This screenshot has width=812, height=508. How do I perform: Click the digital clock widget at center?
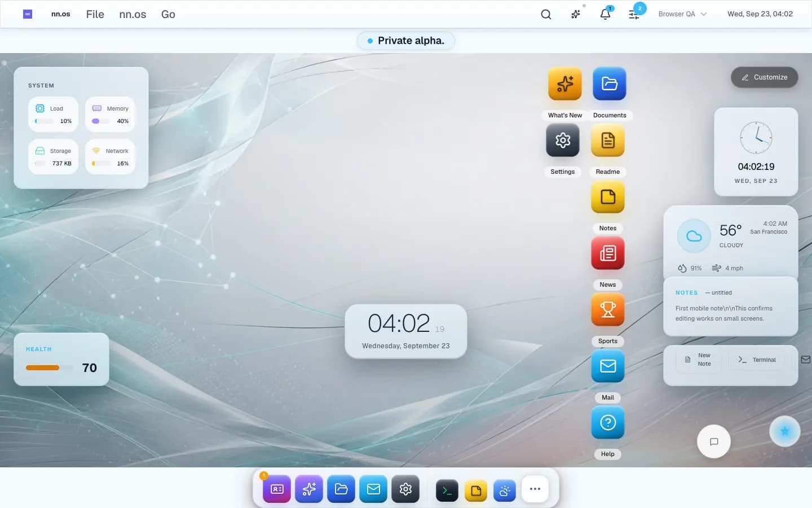[406, 331]
